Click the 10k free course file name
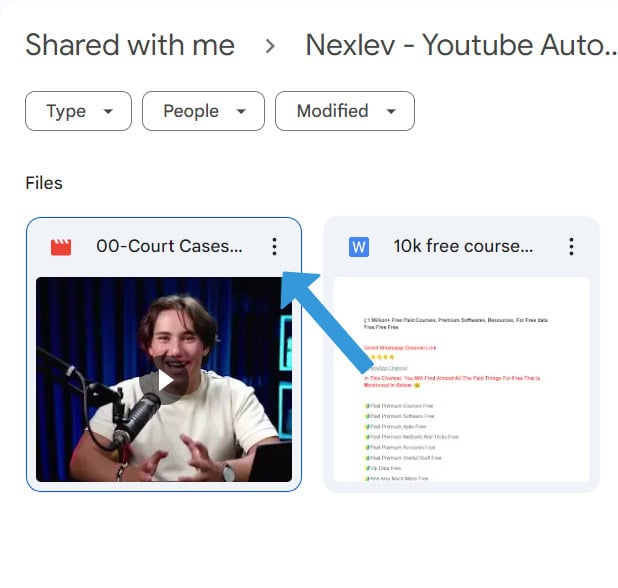Image resolution: width=618 pixels, height=588 pixels. [x=464, y=246]
